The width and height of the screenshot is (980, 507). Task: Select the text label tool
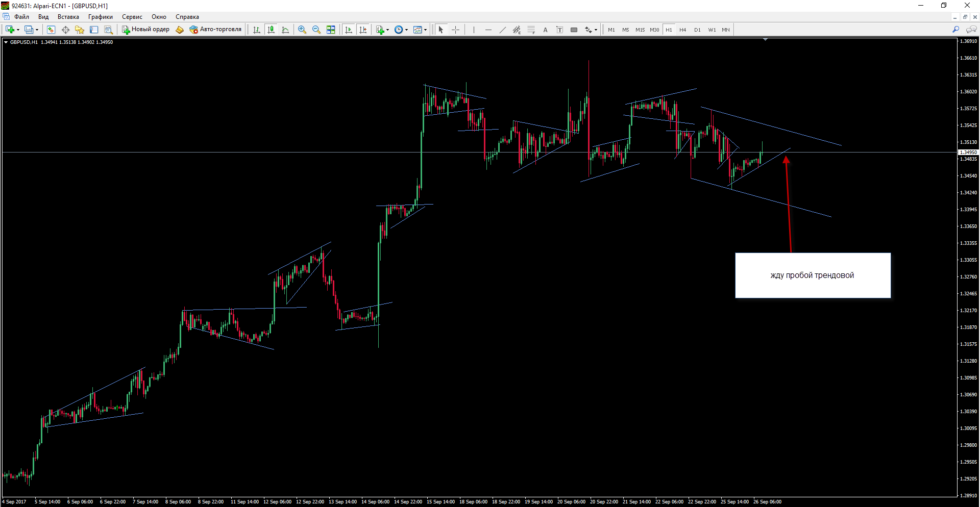pos(559,30)
